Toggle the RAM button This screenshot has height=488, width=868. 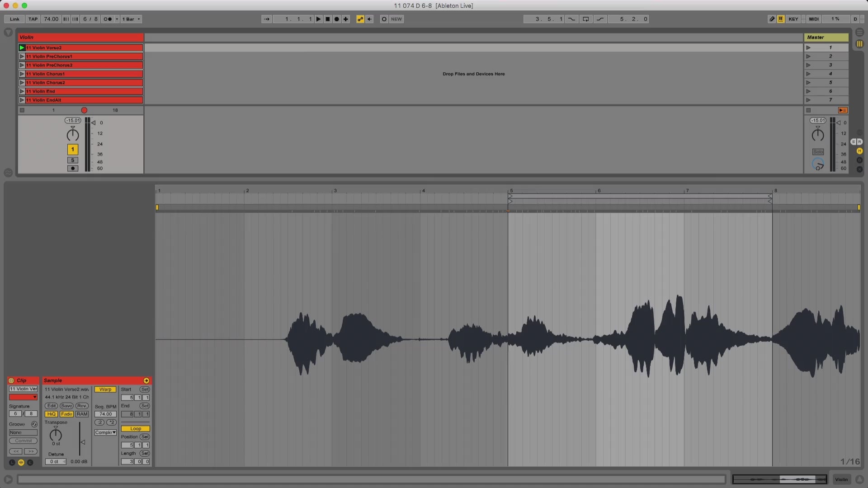click(82, 414)
